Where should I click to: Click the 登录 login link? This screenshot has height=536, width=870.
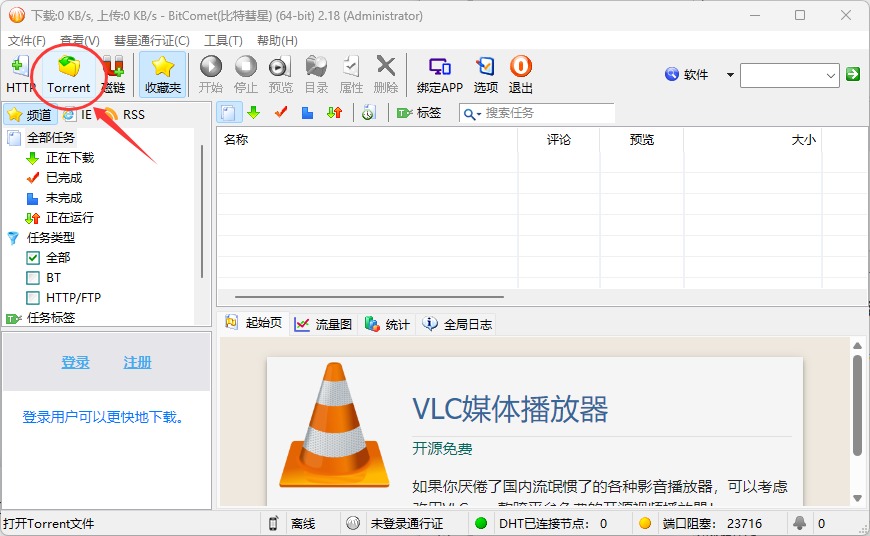pyautogui.click(x=75, y=362)
